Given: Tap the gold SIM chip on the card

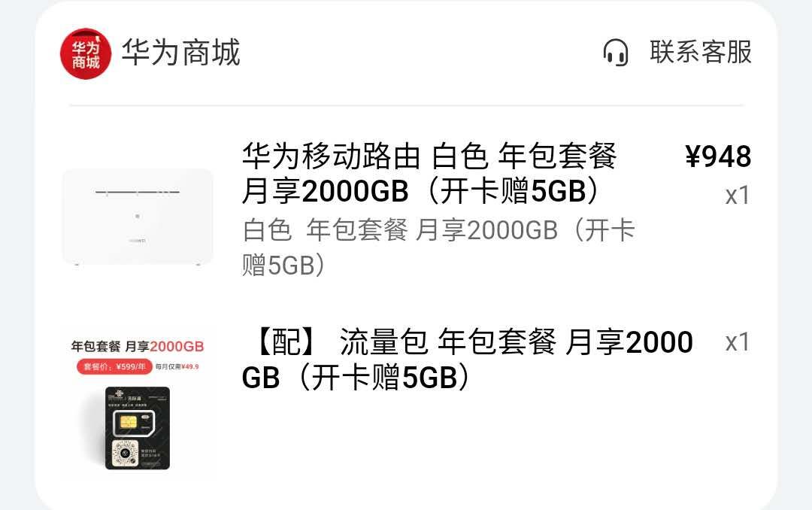Looking at the screenshot, I should (x=129, y=422).
